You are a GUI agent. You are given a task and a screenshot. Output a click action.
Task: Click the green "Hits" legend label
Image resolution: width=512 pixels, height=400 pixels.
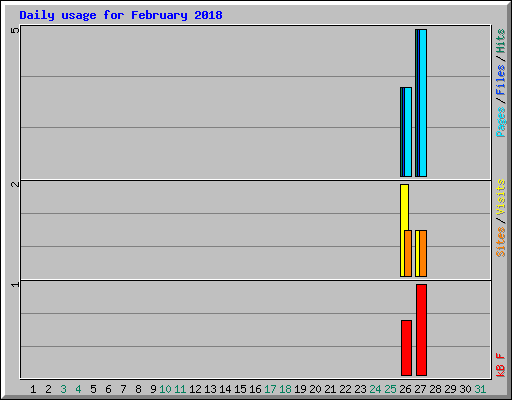[x=500, y=41]
